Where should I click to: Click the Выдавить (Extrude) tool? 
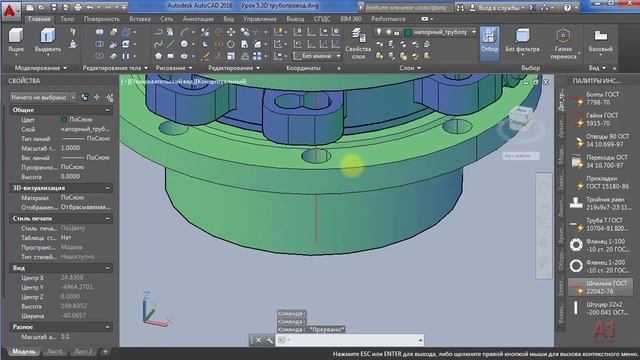click(48, 40)
